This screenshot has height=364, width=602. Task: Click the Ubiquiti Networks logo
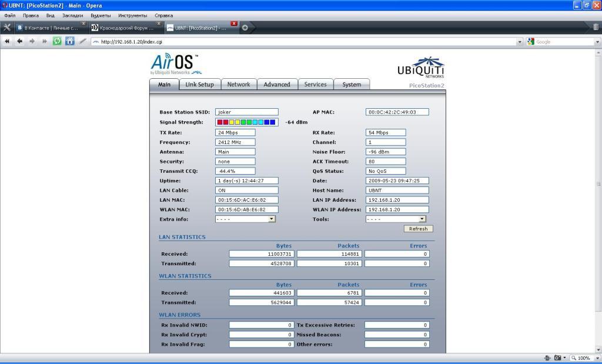click(421, 67)
